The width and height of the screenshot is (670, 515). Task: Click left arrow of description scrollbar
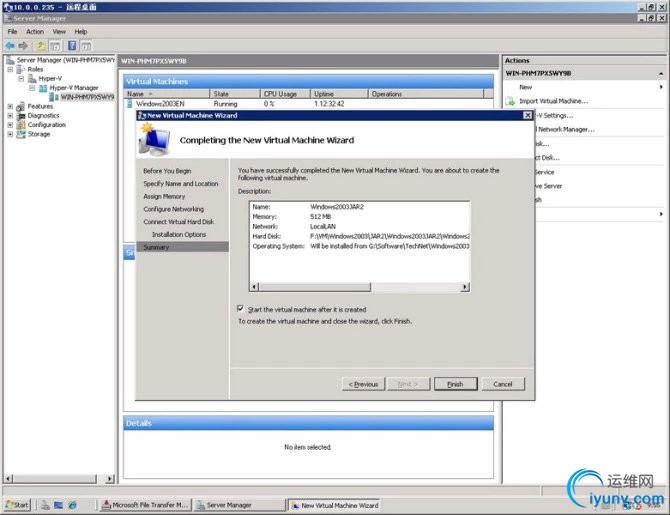click(x=255, y=287)
